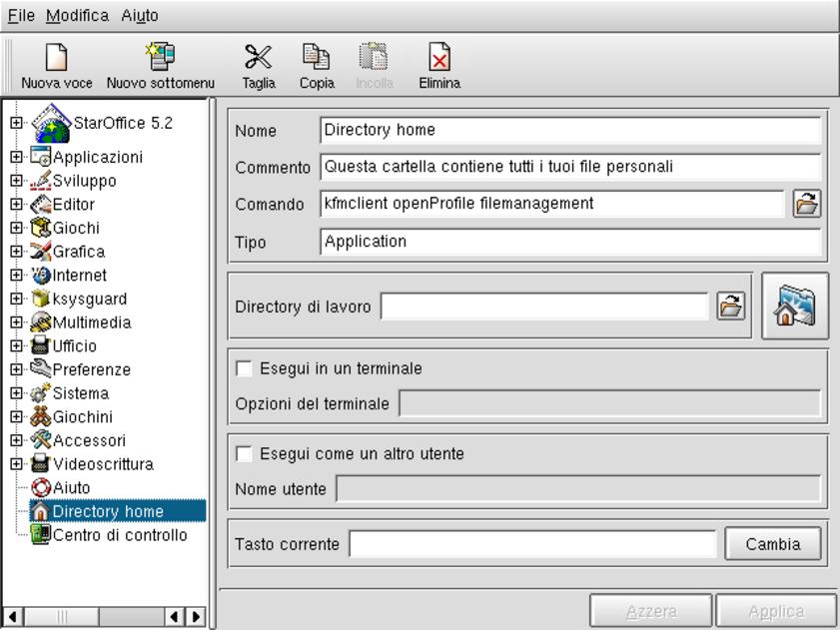
Task: Select the Aiuto entry in the tree
Action: [71, 487]
